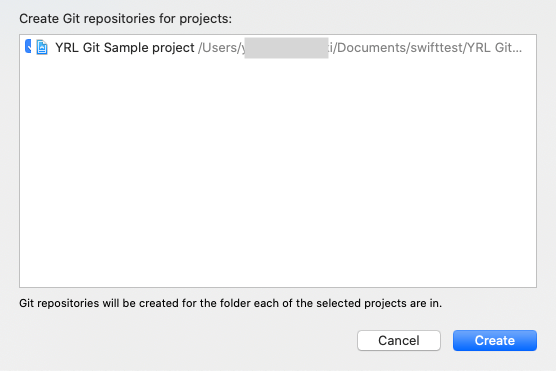Click the greyed-out block in the file path
The height and width of the screenshot is (371, 556).
click(286, 48)
